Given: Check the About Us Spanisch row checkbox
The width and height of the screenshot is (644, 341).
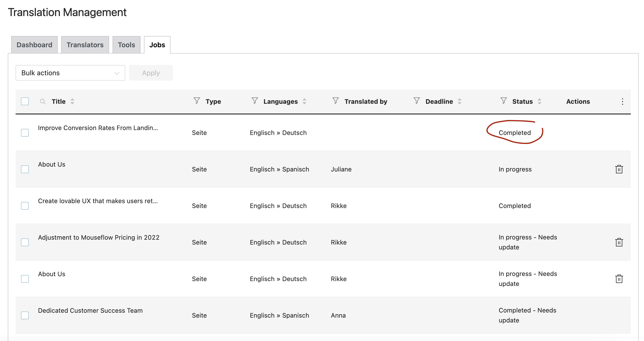Looking at the screenshot, I should point(25,169).
